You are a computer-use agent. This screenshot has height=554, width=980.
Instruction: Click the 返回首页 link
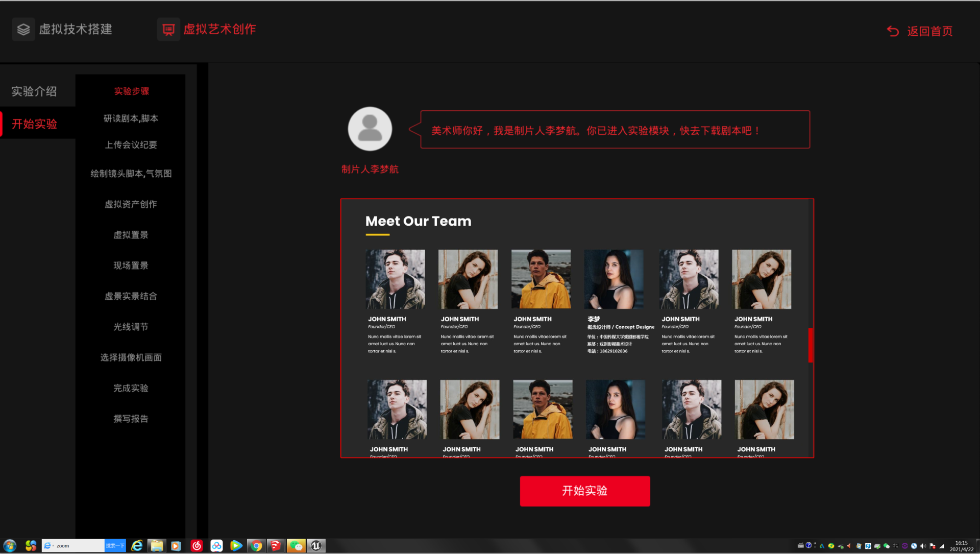[929, 31]
